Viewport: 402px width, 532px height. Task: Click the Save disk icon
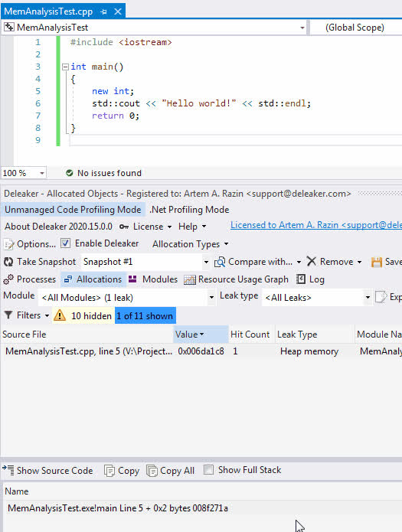pos(377,262)
